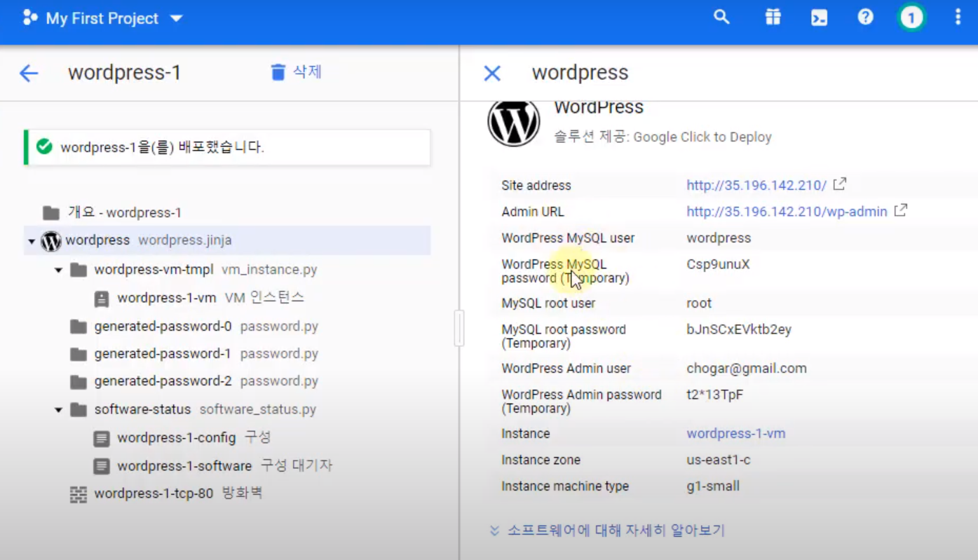Select wordpress-1-tcp-80 방화벽 row
This screenshot has width=978, height=560.
click(227, 493)
